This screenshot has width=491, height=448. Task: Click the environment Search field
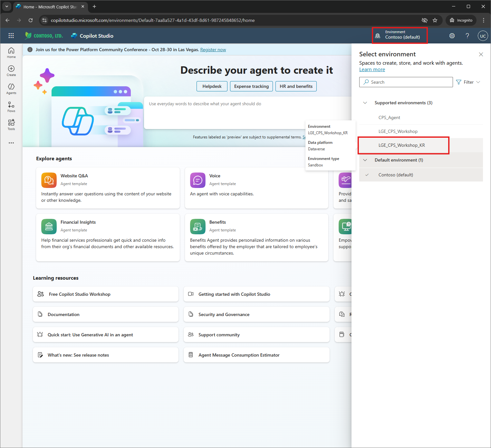pyautogui.click(x=406, y=82)
